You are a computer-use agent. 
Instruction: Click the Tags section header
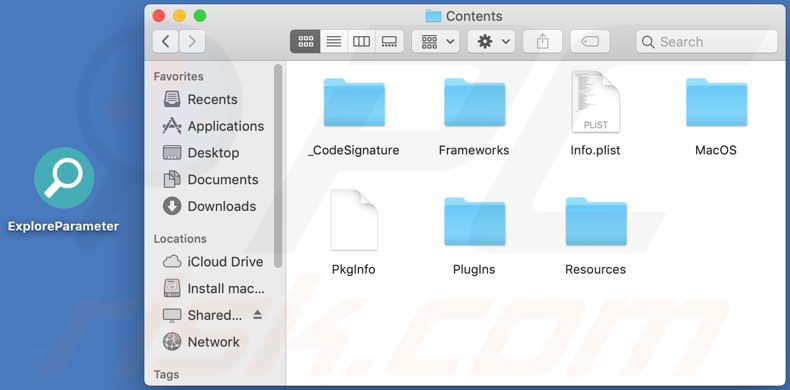click(x=166, y=374)
